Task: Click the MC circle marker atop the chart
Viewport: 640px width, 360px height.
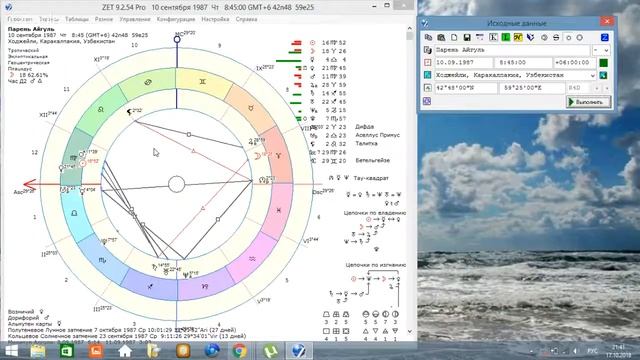Action: pyautogui.click(x=177, y=40)
